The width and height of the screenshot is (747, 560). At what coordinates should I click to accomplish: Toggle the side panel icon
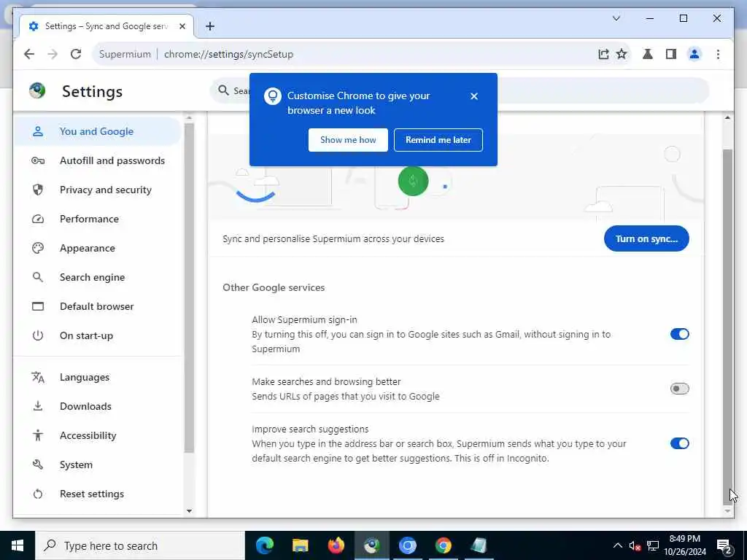[671, 54]
